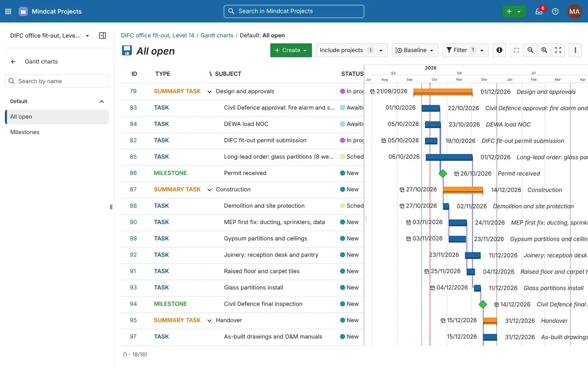This screenshot has height=368, width=588.
Task: Open the Gantt charts breadcrumb link
Action: click(217, 36)
